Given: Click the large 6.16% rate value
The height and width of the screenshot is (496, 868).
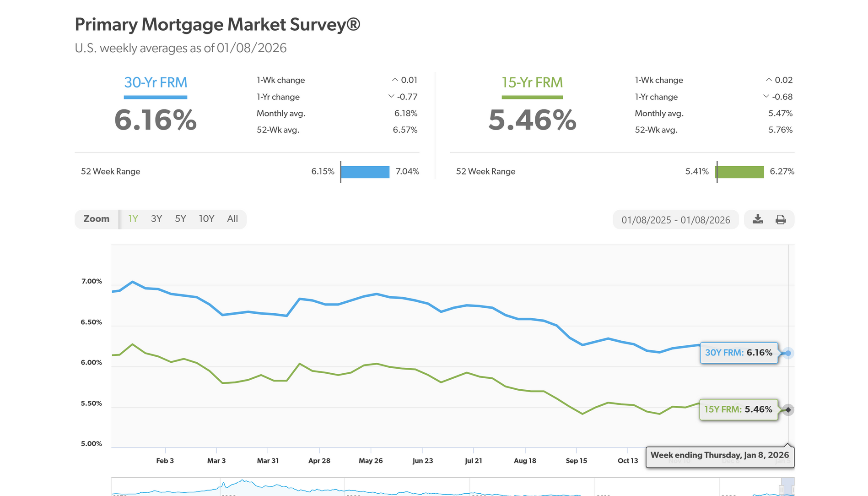Looking at the screenshot, I should click(x=156, y=120).
